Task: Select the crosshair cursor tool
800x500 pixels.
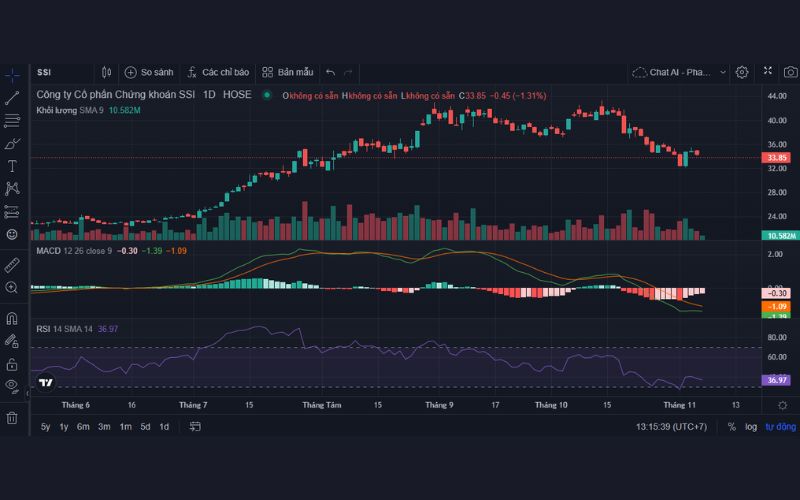Action: pyautogui.click(x=13, y=75)
